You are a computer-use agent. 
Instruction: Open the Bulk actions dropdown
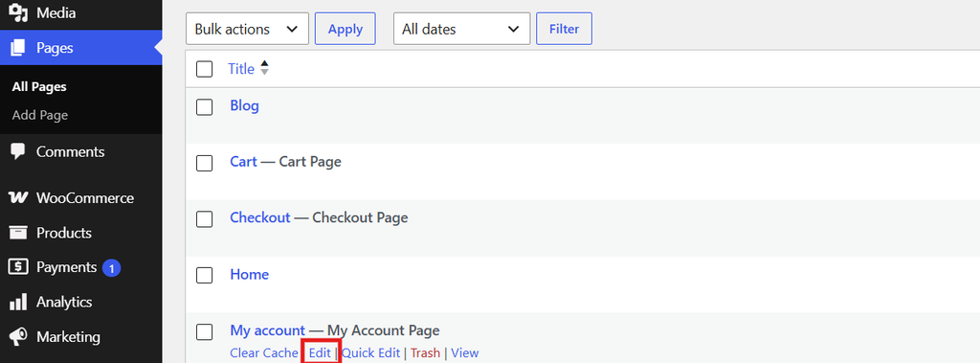[x=248, y=29]
